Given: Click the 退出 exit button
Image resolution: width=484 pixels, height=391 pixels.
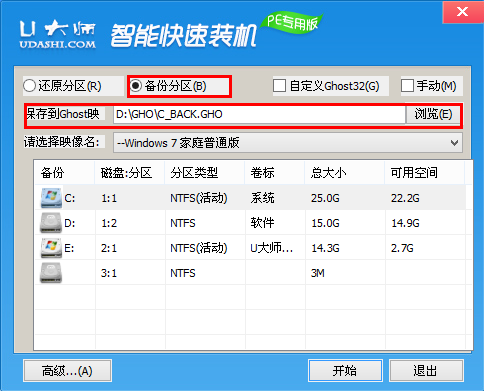Looking at the screenshot, I should tap(426, 370).
